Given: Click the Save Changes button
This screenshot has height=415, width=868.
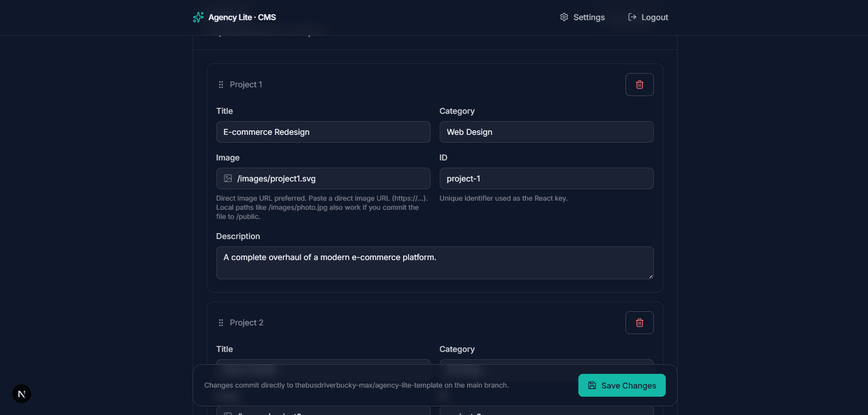Looking at the screenshot, I should tap(622, 385).
